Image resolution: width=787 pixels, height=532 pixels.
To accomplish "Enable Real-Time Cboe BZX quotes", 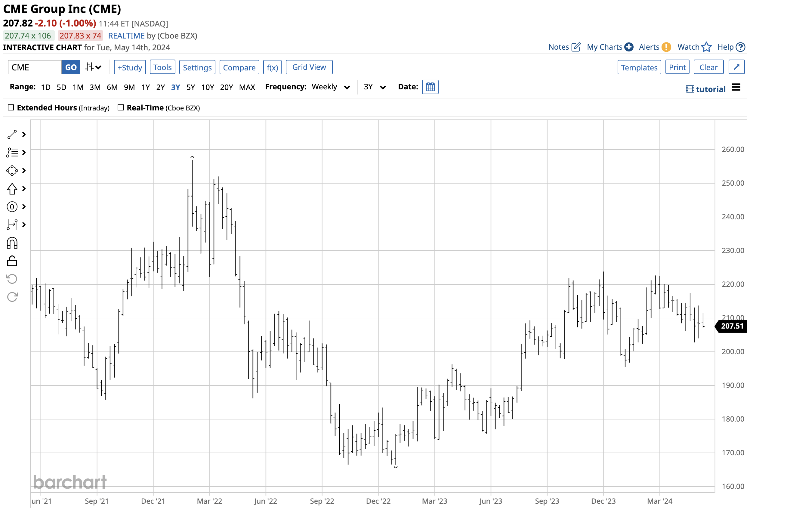I will (121, 107).
